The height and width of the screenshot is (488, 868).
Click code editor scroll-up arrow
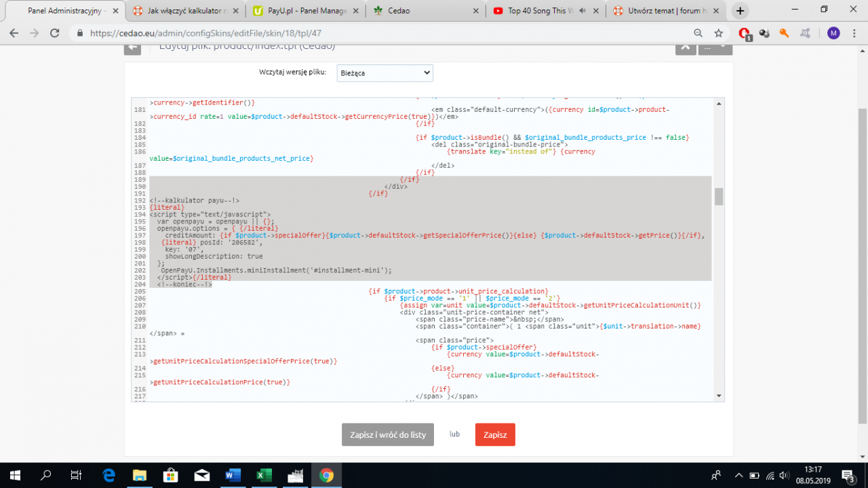pos(718,102)
